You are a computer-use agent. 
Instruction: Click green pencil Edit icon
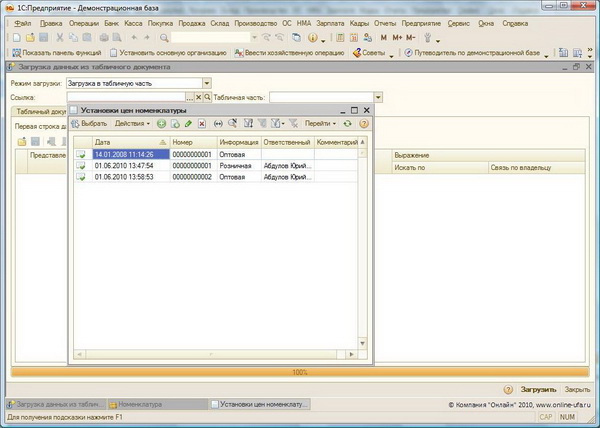(188, 124)
